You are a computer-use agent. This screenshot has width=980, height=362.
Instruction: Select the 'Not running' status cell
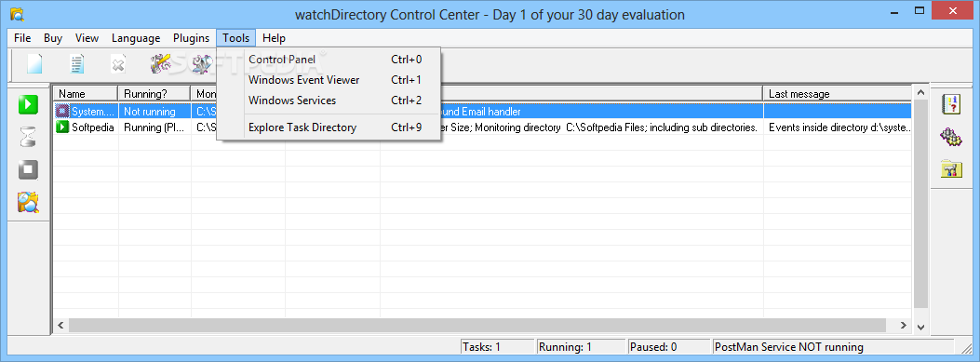click(x=154, y=112)
